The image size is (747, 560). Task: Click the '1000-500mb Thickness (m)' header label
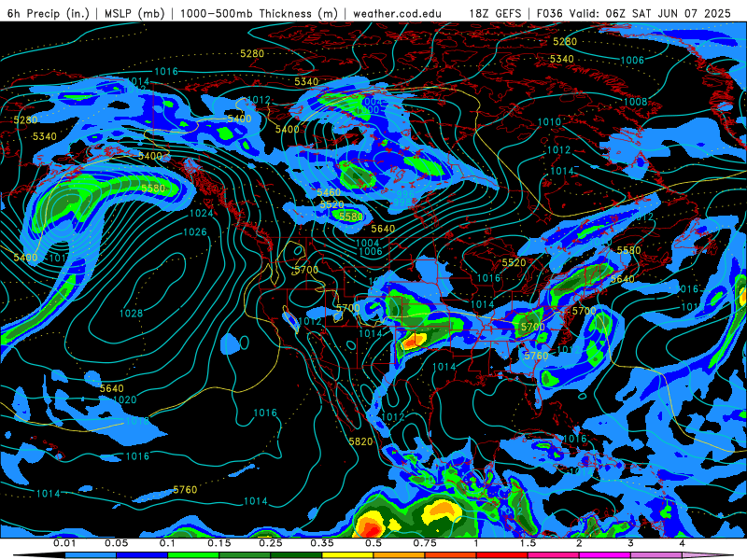(259, 13)
